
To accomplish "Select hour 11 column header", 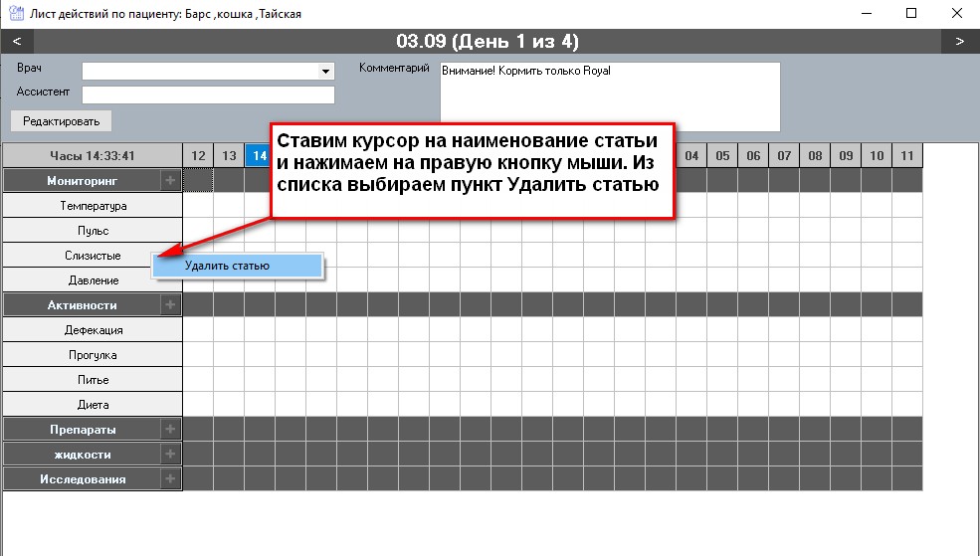I will coord(906,156).
